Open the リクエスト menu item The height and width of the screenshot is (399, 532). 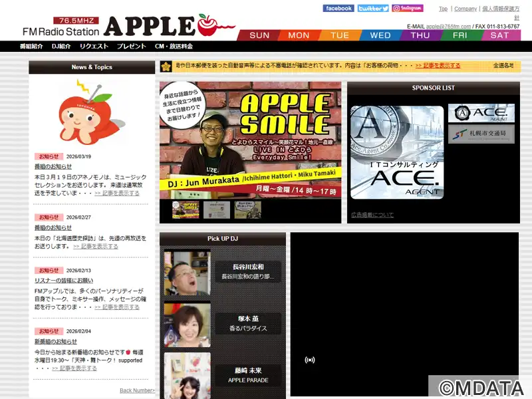[94, 46]
